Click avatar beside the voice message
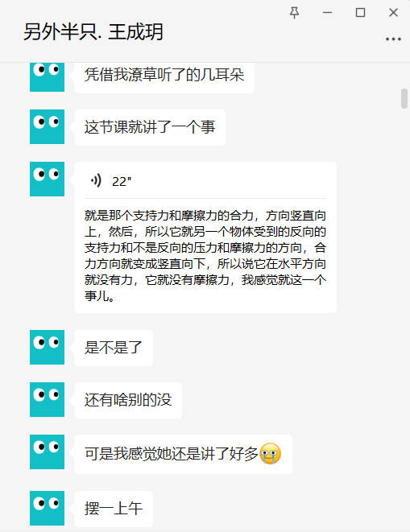 [x=48, y=179]
